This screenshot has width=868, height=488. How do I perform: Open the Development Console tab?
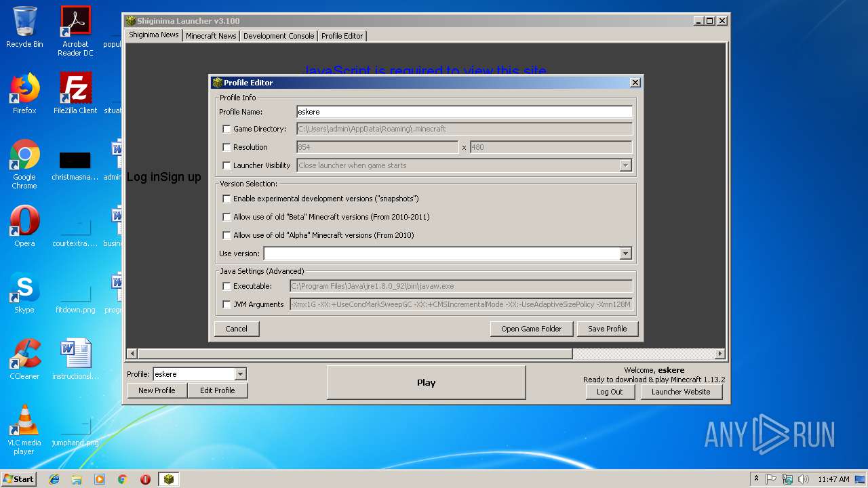pos(279,36)
